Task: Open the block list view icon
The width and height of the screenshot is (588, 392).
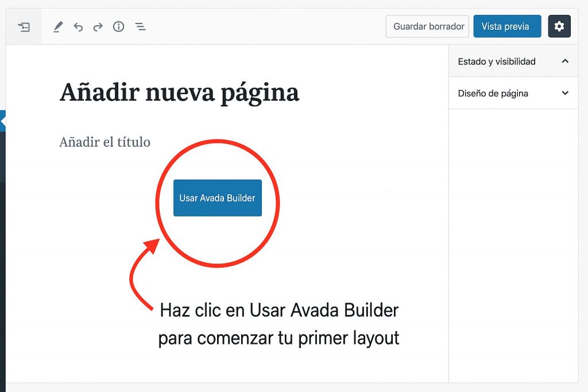Action: (140, 26)
